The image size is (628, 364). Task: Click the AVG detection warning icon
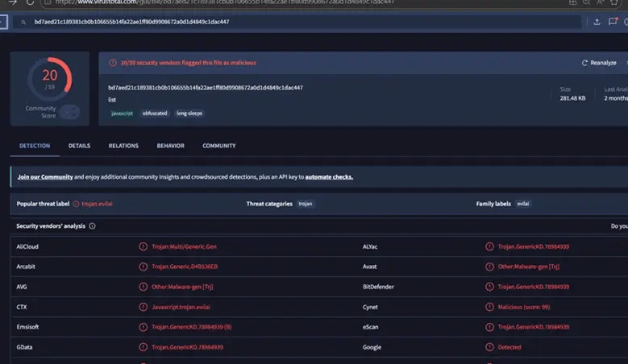[143, 287]
